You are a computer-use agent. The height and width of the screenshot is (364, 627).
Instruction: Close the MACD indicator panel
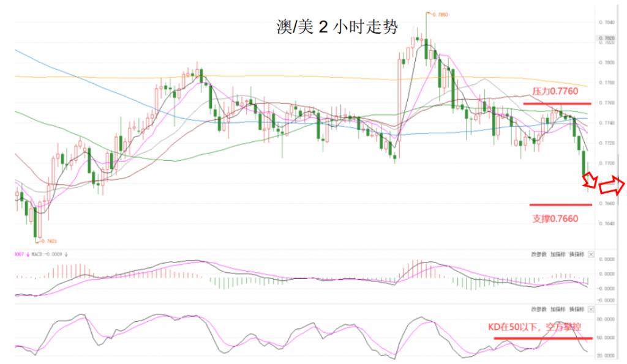591,254
